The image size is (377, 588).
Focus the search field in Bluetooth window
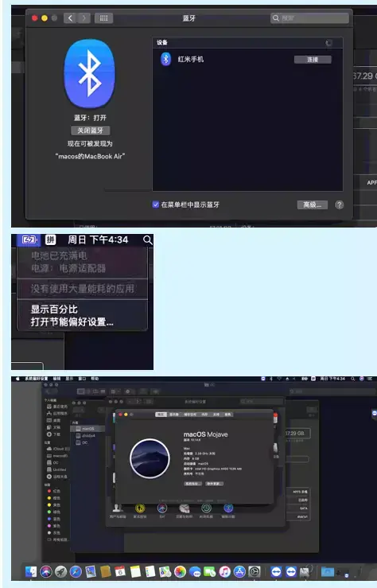[x=309, y=18]
